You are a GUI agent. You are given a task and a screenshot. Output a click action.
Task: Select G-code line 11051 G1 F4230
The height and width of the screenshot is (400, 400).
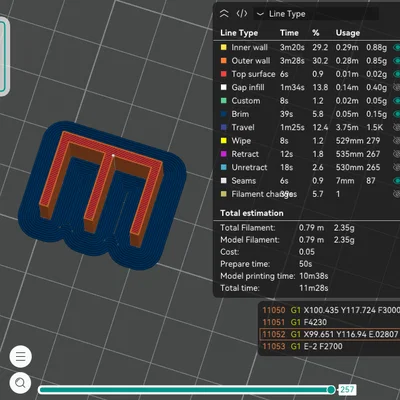331,322
